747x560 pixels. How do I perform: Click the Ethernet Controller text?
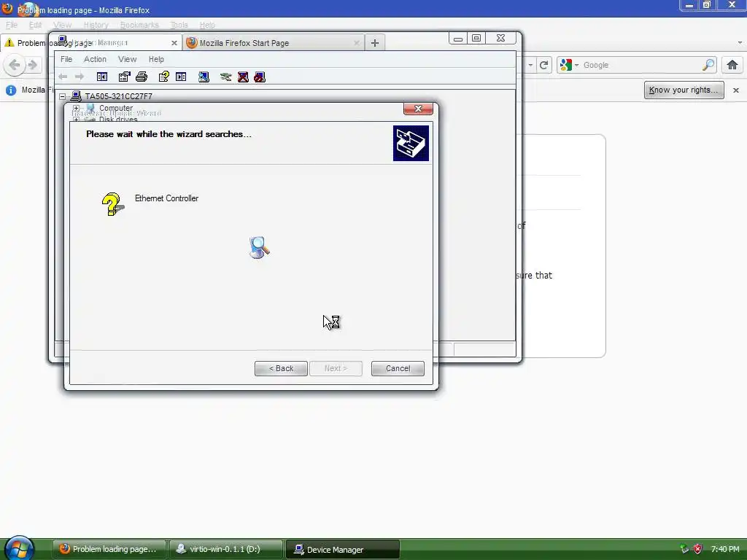point(166,198)
